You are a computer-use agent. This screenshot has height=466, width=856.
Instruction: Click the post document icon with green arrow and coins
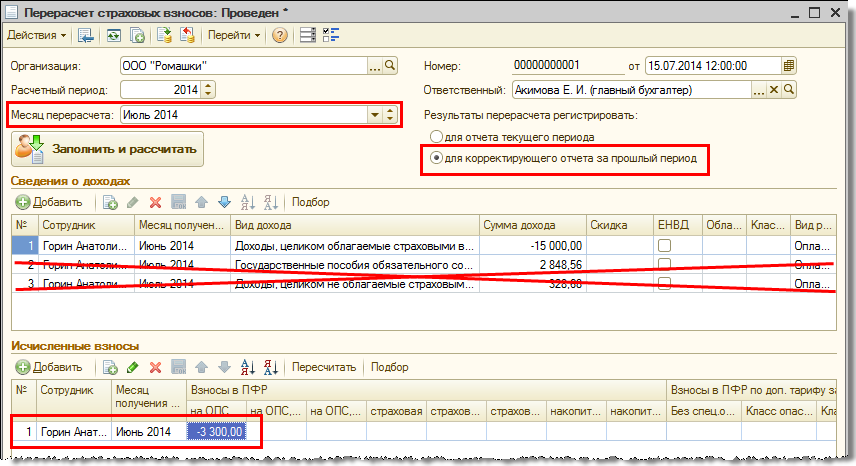[x=164, y=35]
